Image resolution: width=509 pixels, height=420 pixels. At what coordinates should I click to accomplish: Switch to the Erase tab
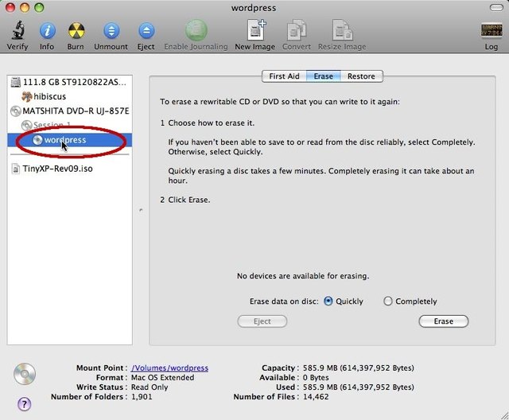point(324,76)
